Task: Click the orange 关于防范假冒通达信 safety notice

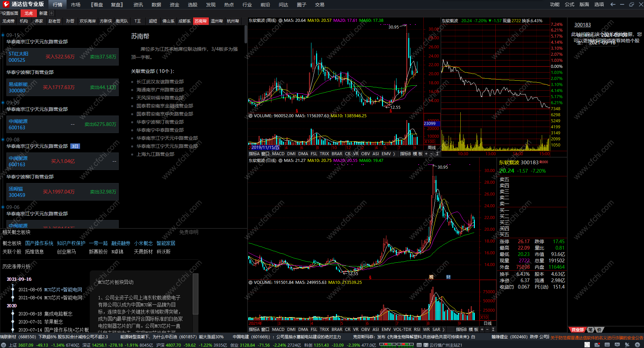Action: pos(597,338)
